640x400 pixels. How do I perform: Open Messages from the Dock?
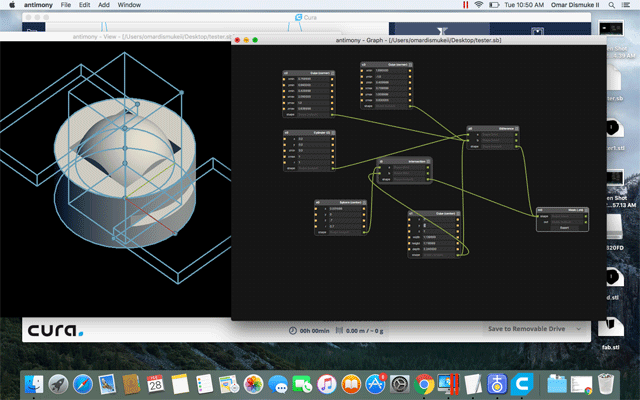click(278, 384)
